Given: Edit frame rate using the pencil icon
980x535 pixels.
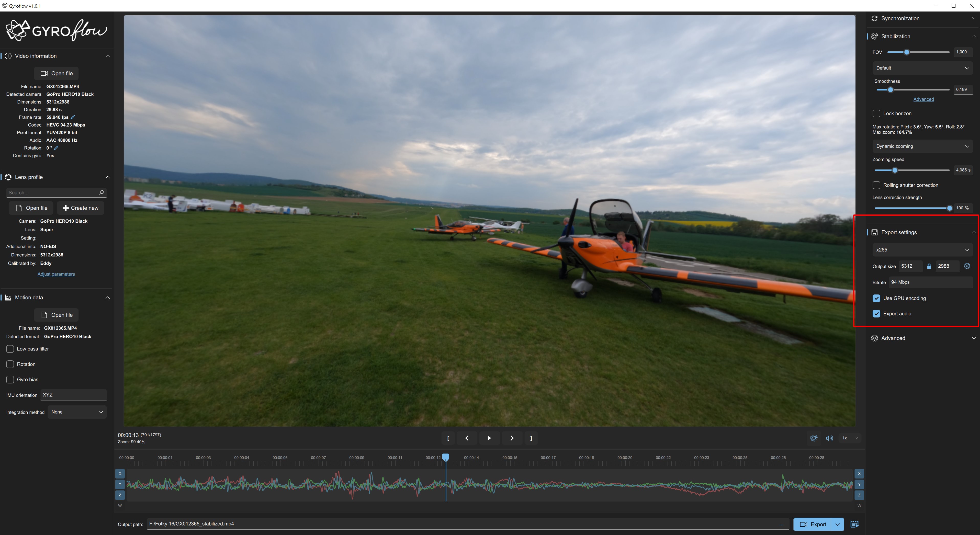Looking at the screenshot, I should [73, 117].
